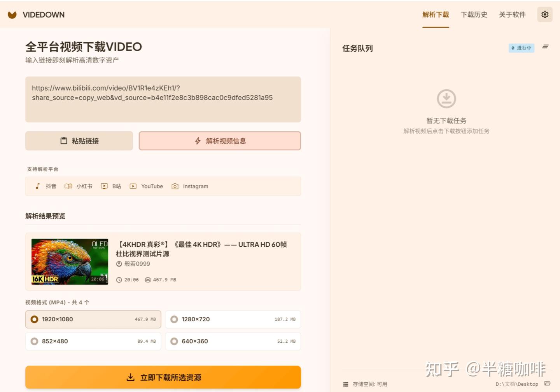Click the storage space icon in status bar
The height and width of the screenshot is (392, 560).
(x=345, y=384)
